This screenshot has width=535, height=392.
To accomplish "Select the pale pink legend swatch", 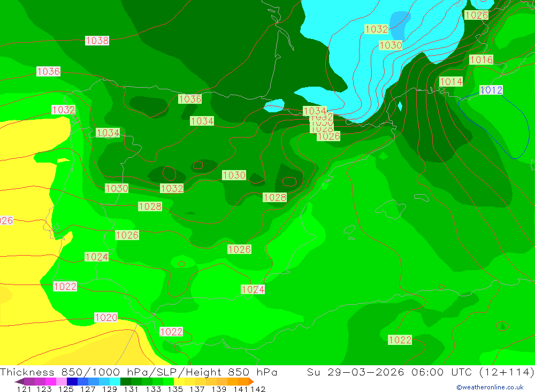I will tap(62, 381).
